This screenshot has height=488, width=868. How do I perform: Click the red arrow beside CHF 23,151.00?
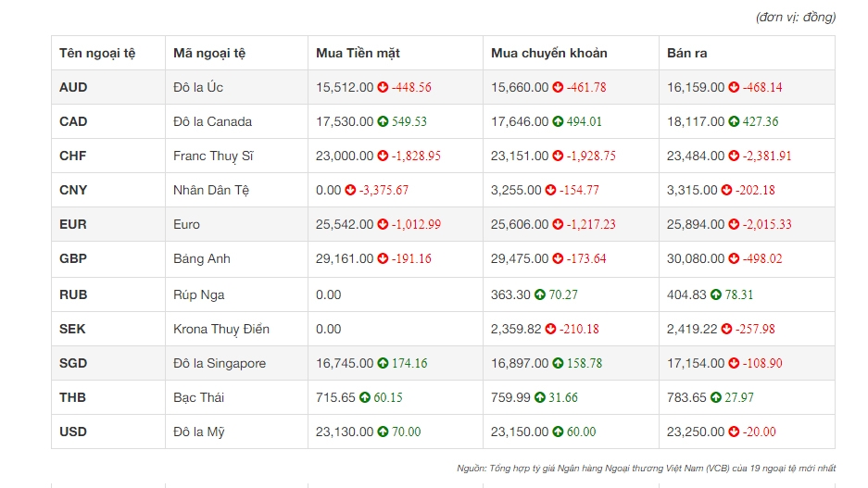point(558,156)
